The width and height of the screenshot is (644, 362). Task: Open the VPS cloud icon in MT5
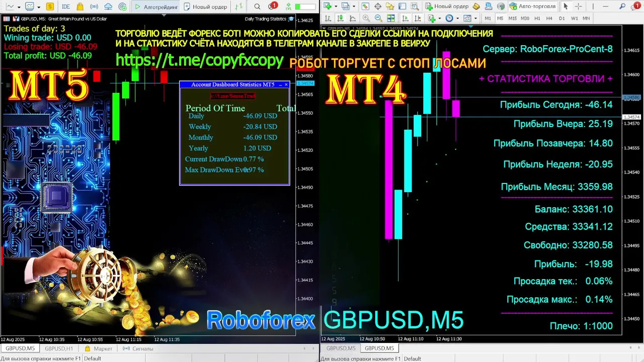click(108, 7)
